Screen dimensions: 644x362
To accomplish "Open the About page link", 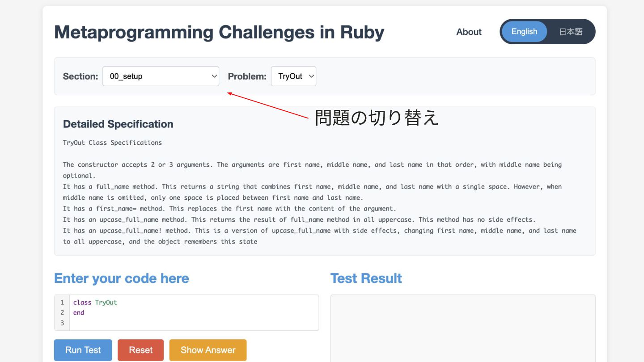I will pyautogui.click(x=469, y=32).
